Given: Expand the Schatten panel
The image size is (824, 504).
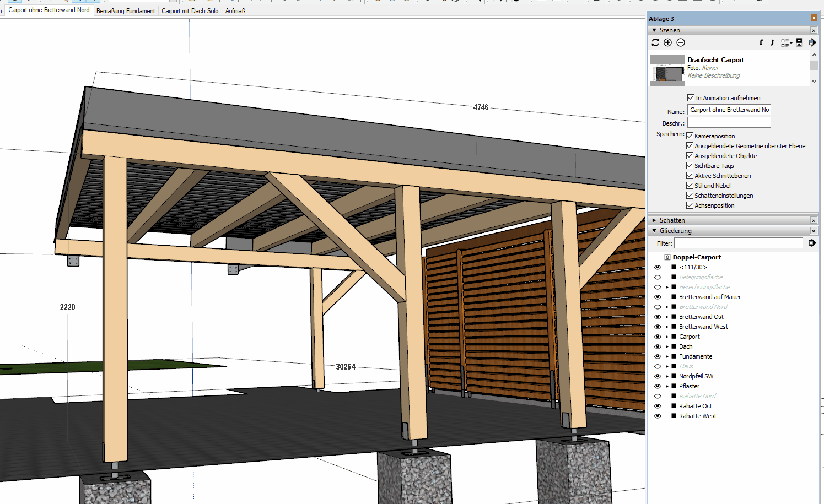Looking at the screenshot, I should point(654,220).
